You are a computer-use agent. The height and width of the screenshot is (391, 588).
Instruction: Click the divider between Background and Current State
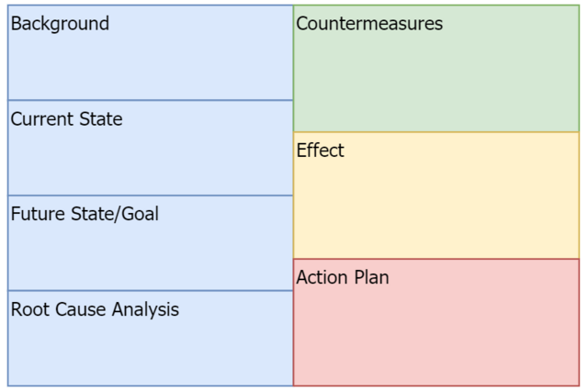(x=150, y=100)
